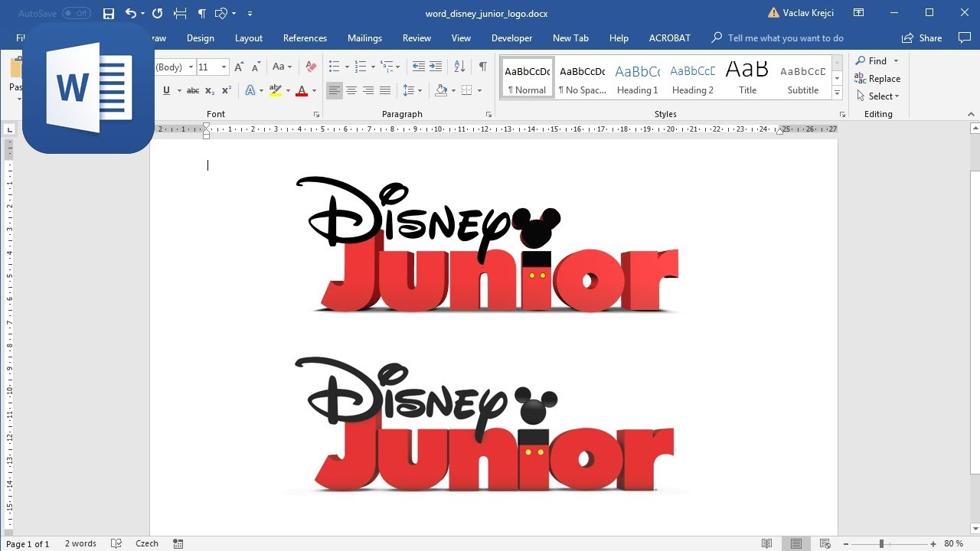
Task: Open the Styles pane launcher
Action: point(842,115)
